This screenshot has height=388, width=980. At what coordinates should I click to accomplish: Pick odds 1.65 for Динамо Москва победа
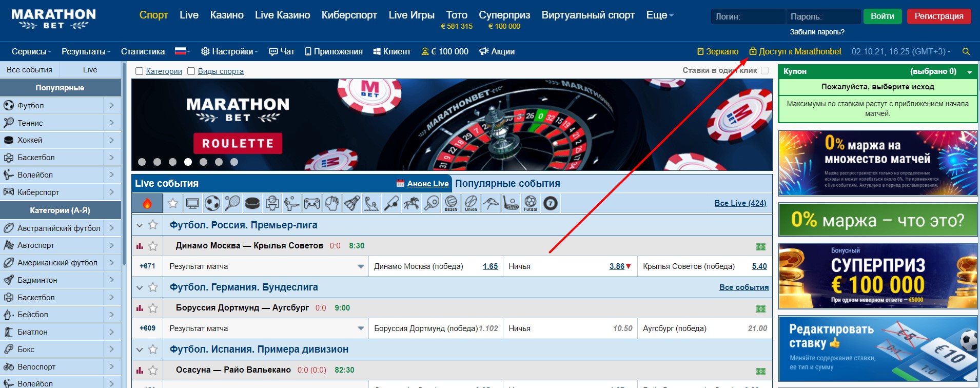[490, 266]
